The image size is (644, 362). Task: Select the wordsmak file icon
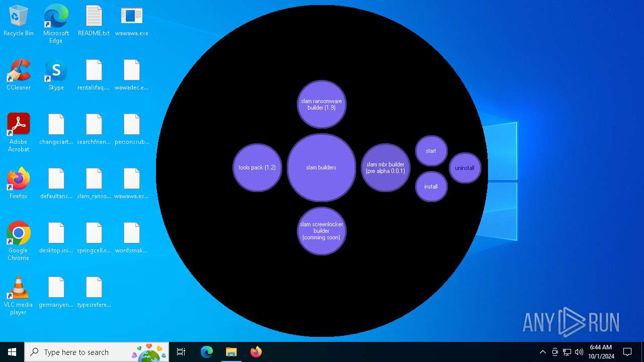coord(131,238)
